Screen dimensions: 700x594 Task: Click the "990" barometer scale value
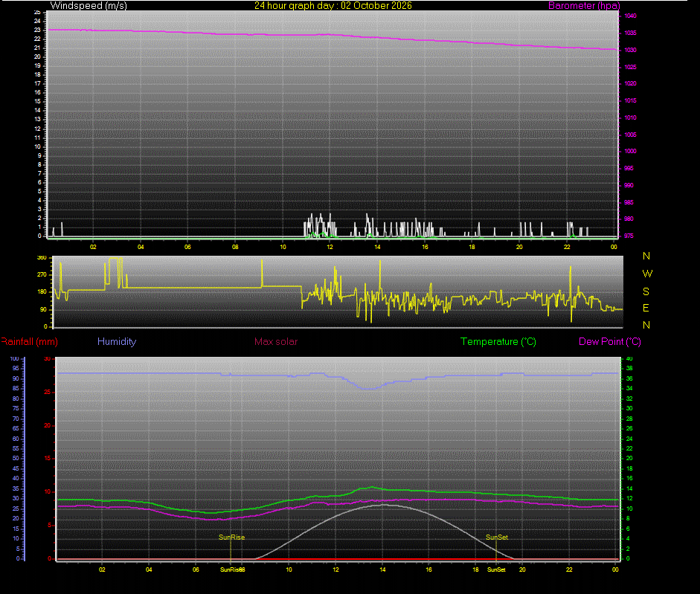pyautogui.click(x=629, y=186)
